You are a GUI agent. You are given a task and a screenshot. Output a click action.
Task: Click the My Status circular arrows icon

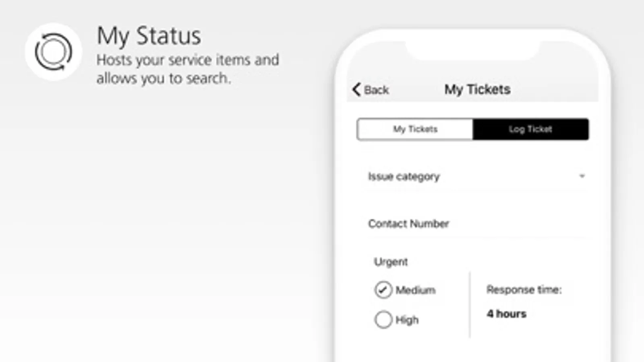coord(53,52)
